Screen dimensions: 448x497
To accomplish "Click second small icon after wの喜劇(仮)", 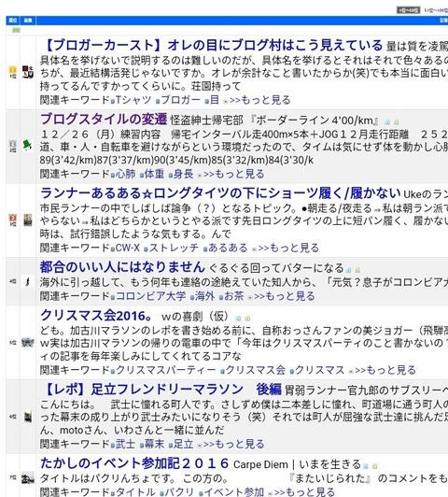I will click(x=247, y=319).
